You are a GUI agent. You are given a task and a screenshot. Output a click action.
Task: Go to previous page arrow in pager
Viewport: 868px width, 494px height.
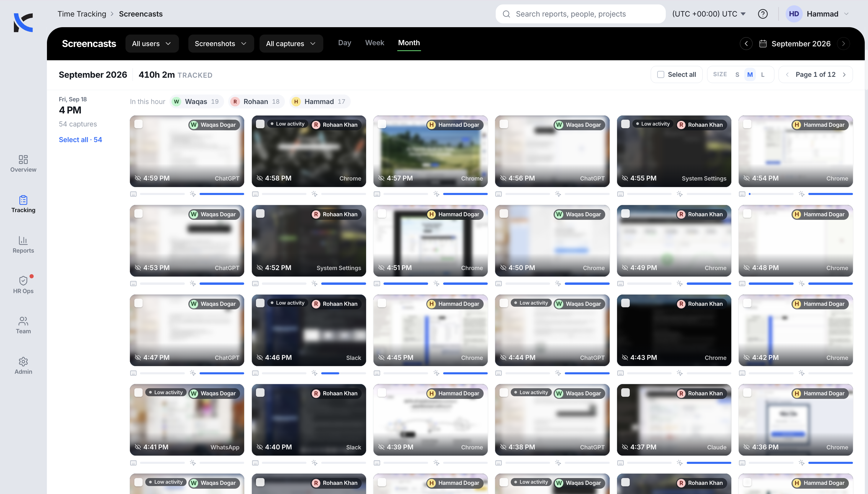coord(787,75)
